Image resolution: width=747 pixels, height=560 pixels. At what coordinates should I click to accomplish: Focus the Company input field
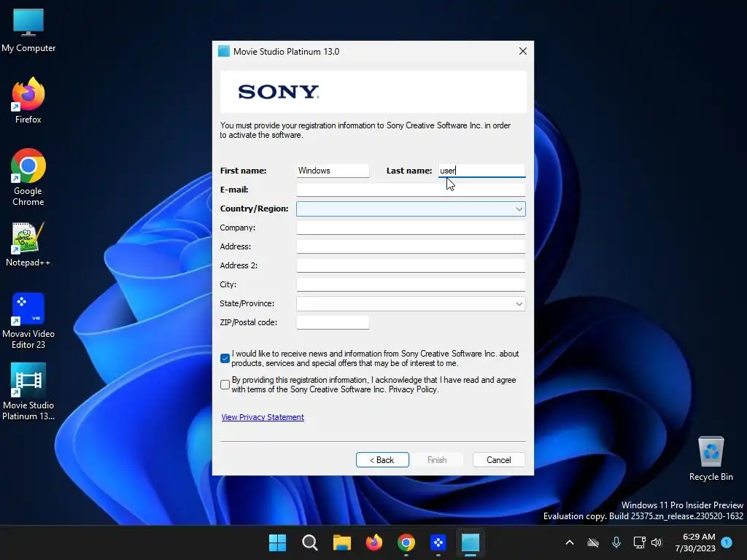tap(411, 227)
